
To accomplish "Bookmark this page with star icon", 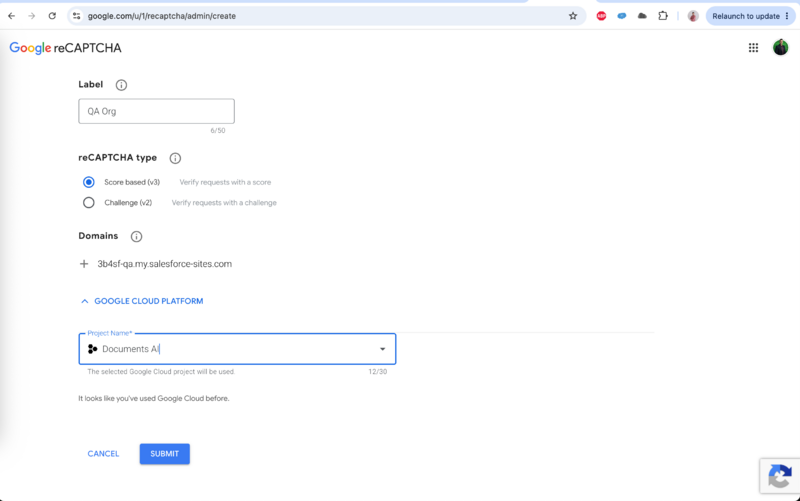I will [573, 16].
